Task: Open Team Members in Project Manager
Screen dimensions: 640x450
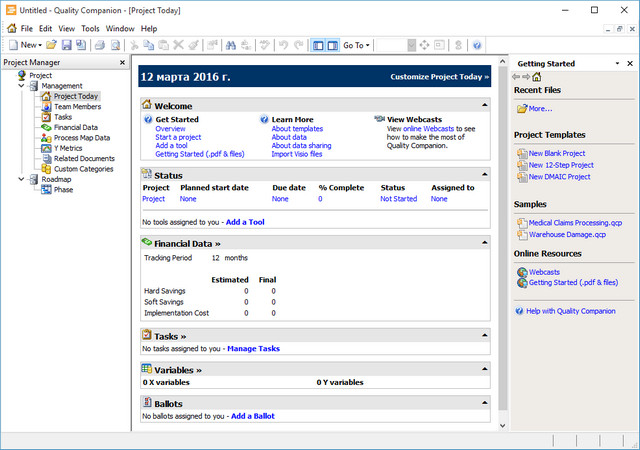Action: pyautogui.click(x=76, y=107)
